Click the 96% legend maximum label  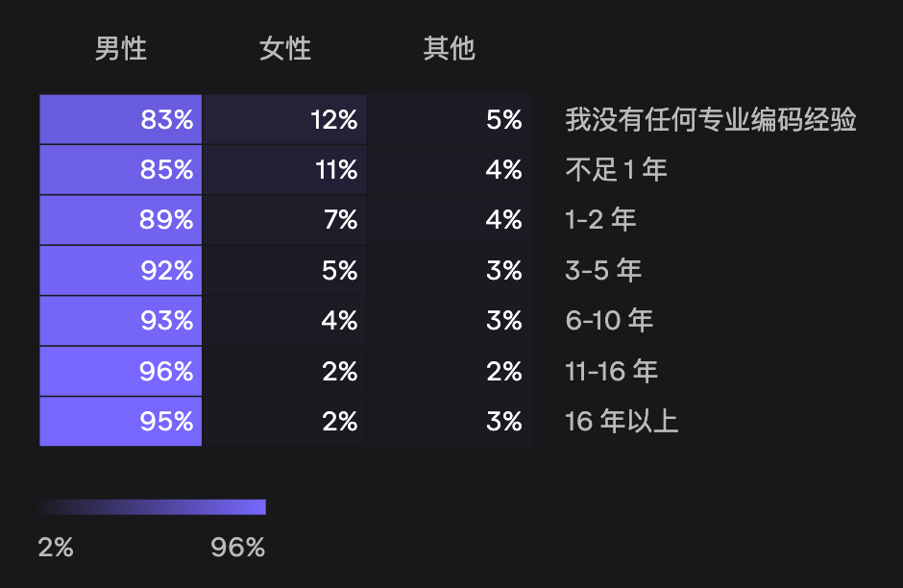tap(237, 547)
